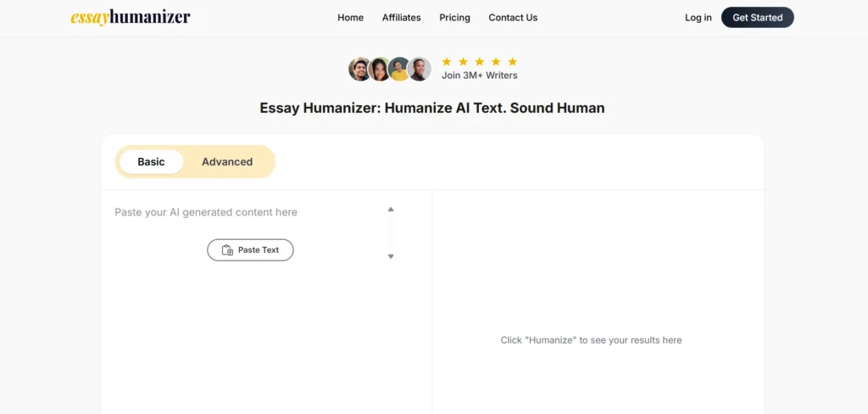Image resolution: width=868 pixels, height=414 pixels.
Task: Click the fourth writer avatar
Action: [x=419, y=70]
